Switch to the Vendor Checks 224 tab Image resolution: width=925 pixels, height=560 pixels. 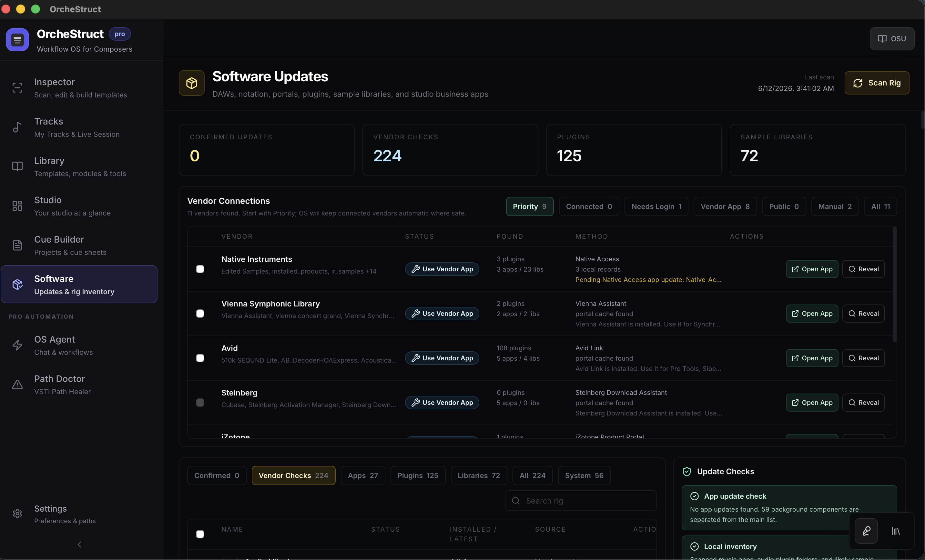[294, 475]
